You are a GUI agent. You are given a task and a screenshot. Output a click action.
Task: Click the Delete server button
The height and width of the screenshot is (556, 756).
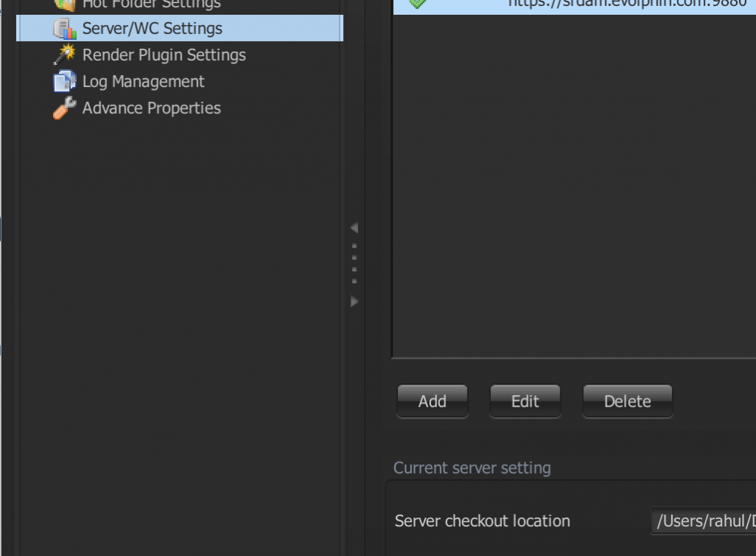click(x=628, y=401)
